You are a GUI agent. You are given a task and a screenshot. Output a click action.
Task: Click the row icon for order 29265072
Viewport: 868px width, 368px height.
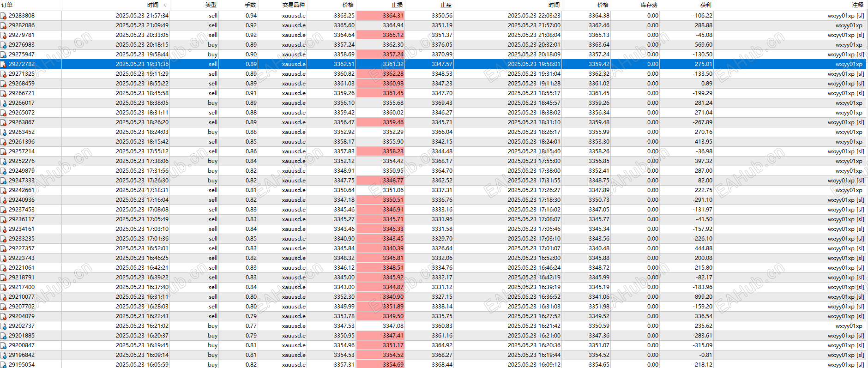(x=3, y=113)
